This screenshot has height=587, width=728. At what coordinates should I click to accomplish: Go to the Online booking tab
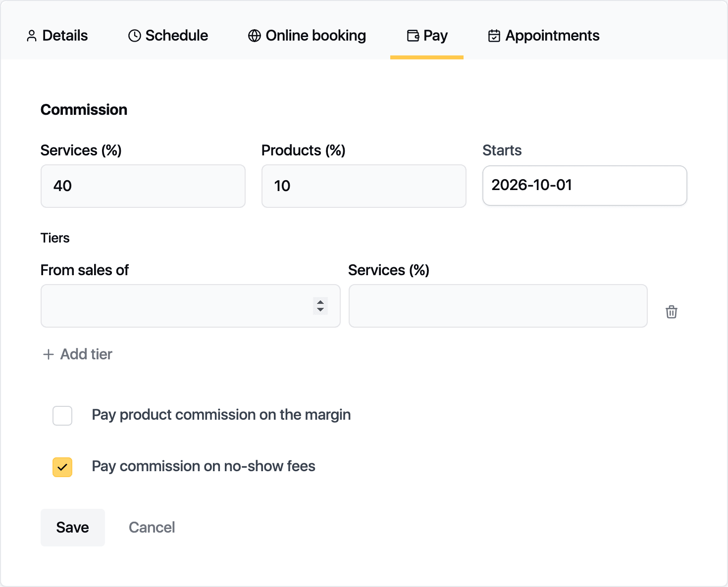307,36
